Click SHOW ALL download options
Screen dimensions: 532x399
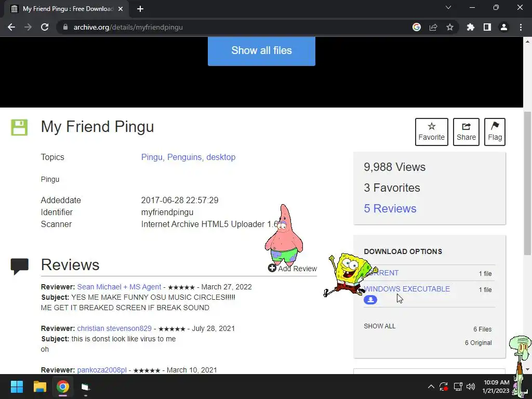click(x=380, y=326)
